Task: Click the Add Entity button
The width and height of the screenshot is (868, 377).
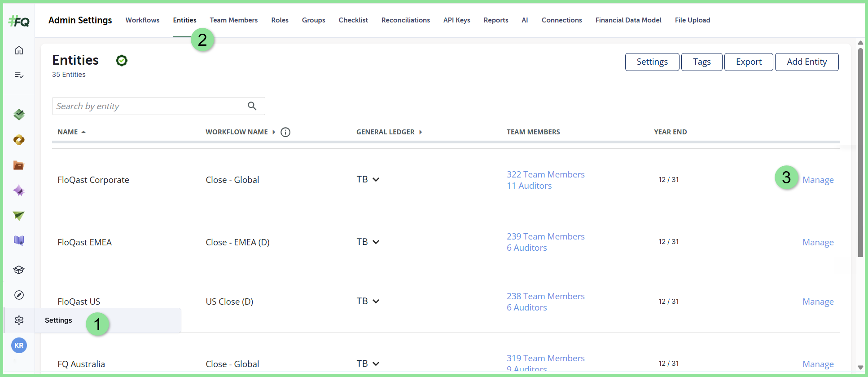Action: pos(807,62)
